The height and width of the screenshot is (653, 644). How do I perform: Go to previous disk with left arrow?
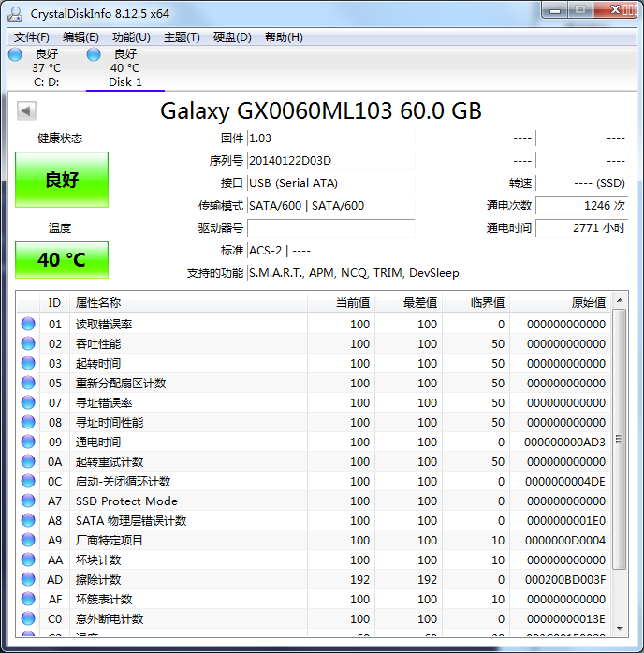pos(26,110)
